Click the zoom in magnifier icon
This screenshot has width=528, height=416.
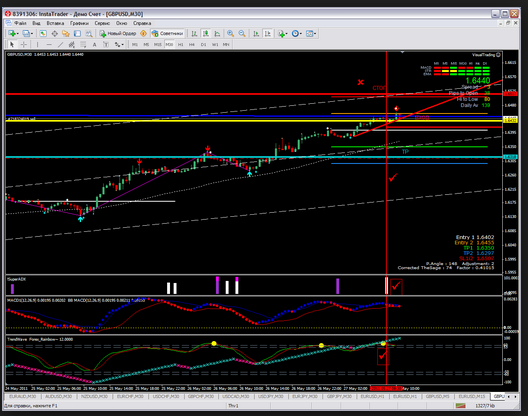(230, 33)
